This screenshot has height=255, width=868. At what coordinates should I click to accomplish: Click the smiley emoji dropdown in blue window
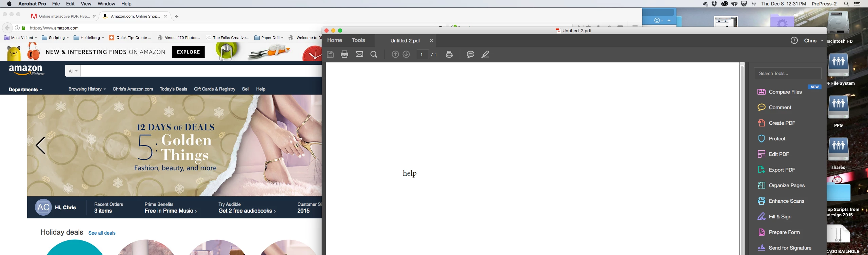click(658, 20)
